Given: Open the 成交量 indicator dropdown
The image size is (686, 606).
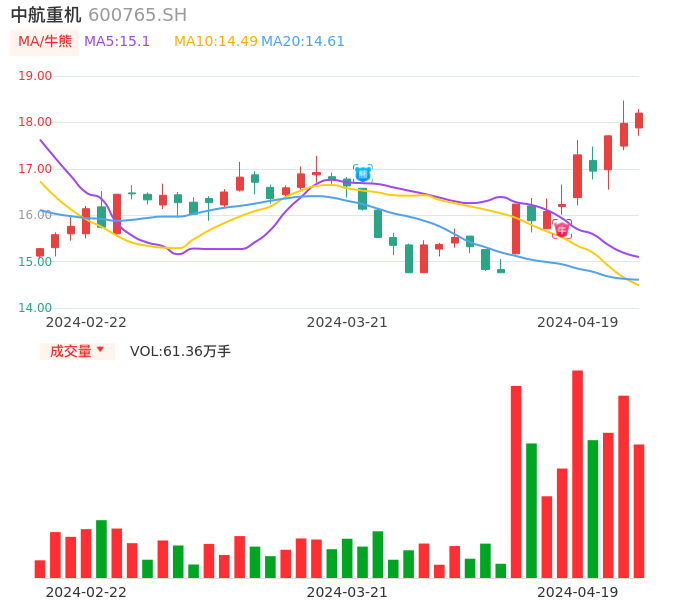Looking at the screenshot, I should (77, 351).
